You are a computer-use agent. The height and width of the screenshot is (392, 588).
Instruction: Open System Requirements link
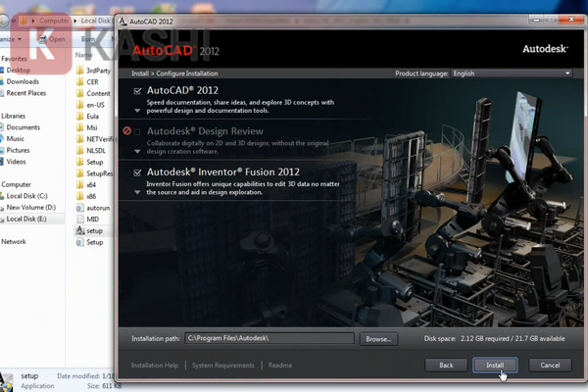223,365
